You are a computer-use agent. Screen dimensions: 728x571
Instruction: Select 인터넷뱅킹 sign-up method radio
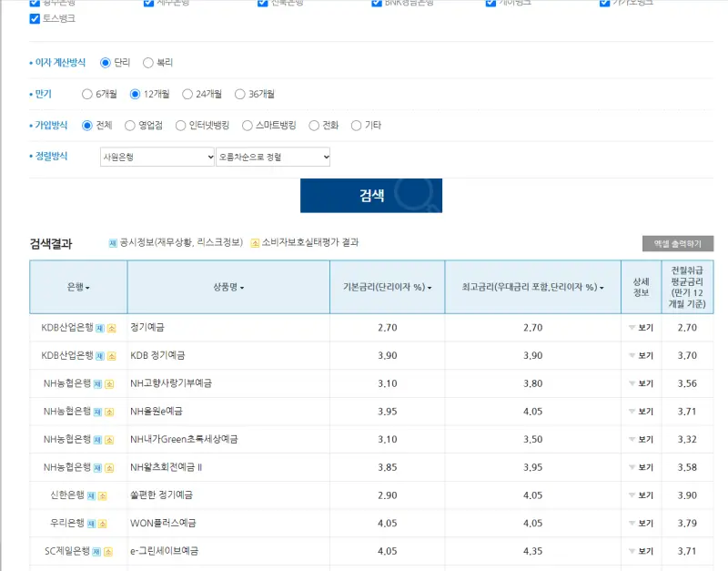click(x=180, y=126)
